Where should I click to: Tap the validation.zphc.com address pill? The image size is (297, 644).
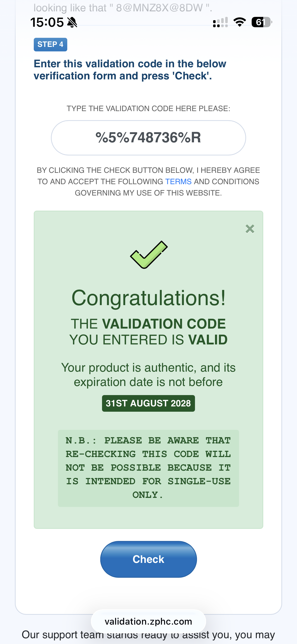(148, 621)
